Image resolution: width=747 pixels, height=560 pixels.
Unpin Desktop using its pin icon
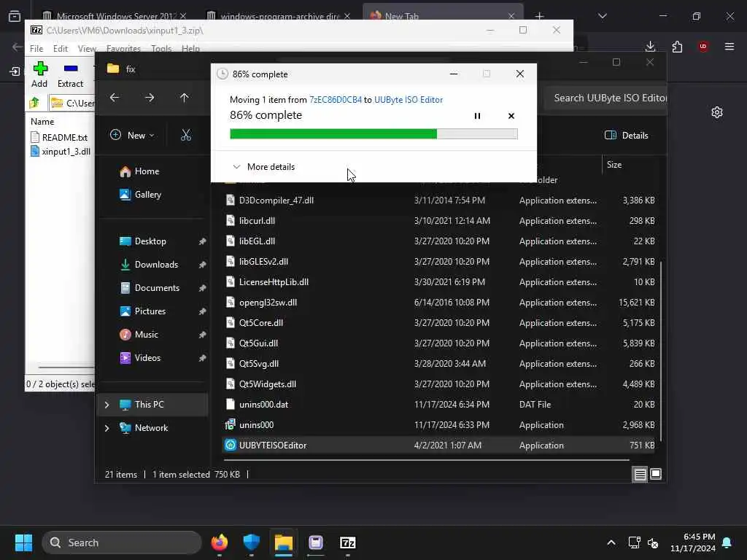point(203,241)
